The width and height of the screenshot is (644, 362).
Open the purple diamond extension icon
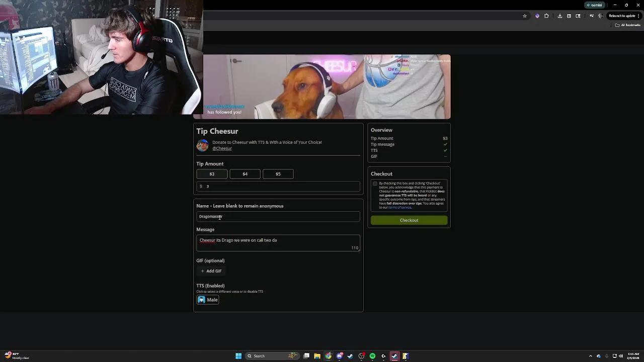537,16
